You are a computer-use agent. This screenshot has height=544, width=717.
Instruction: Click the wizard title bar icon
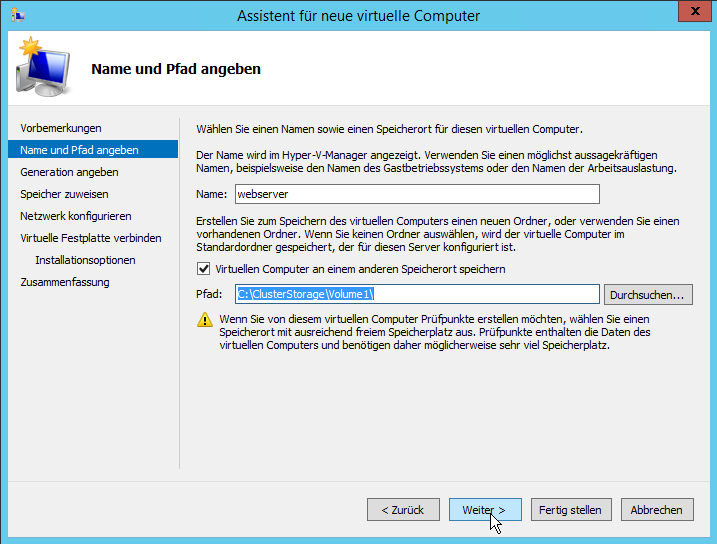point(17,15)
